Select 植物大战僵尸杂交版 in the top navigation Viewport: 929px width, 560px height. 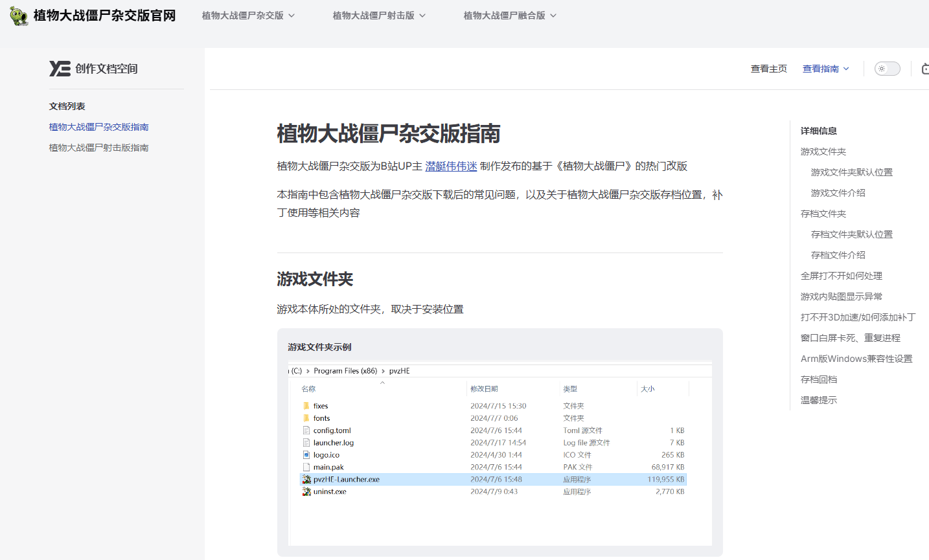pyautogui.click(x=248, y=15)
